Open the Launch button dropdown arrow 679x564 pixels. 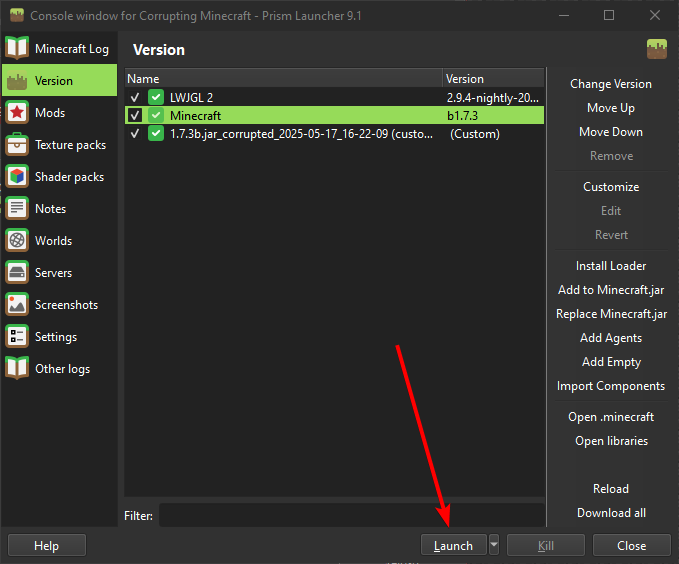pyautogui.click(x=494, y=545)
